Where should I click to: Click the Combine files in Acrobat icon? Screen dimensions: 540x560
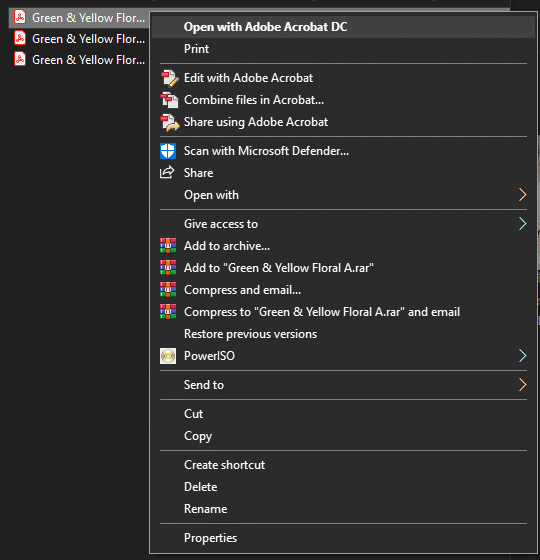169,100
